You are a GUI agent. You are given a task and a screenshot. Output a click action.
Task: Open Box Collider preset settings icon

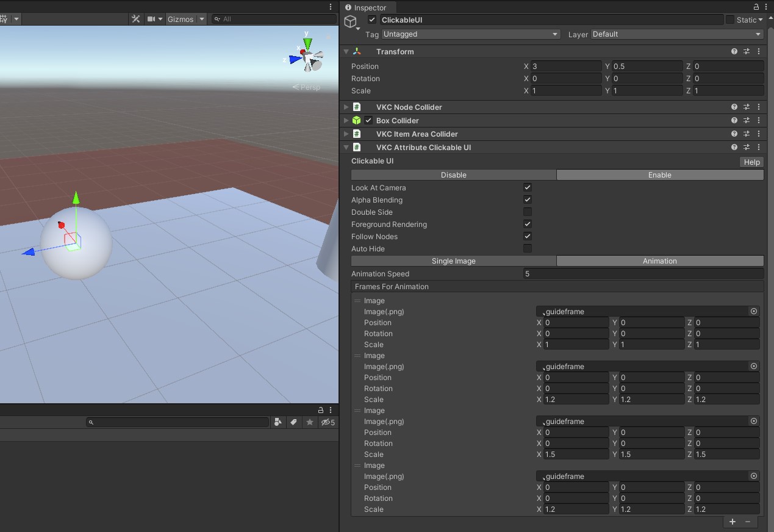pos(747,121)
